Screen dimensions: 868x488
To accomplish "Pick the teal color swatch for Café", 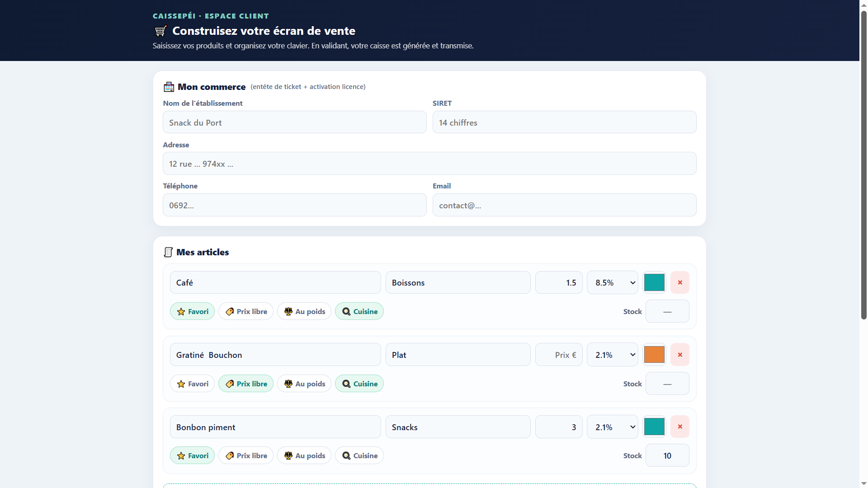I will point(654,282).
